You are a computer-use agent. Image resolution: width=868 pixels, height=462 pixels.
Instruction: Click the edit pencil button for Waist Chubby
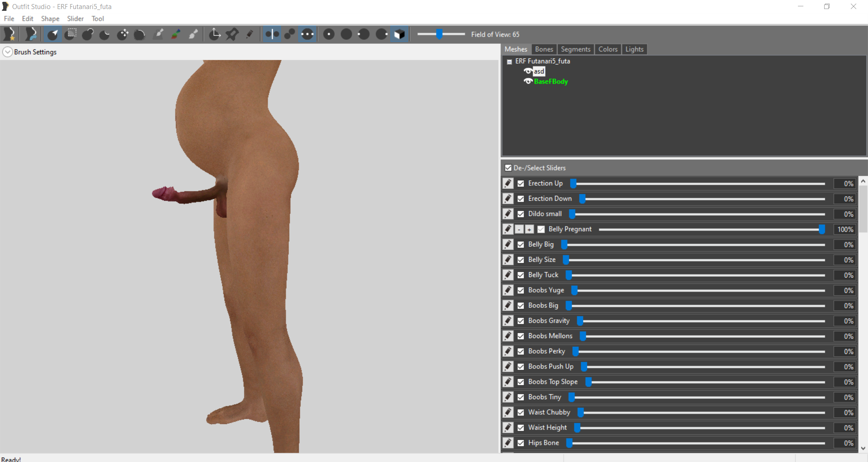coord(508,412)
